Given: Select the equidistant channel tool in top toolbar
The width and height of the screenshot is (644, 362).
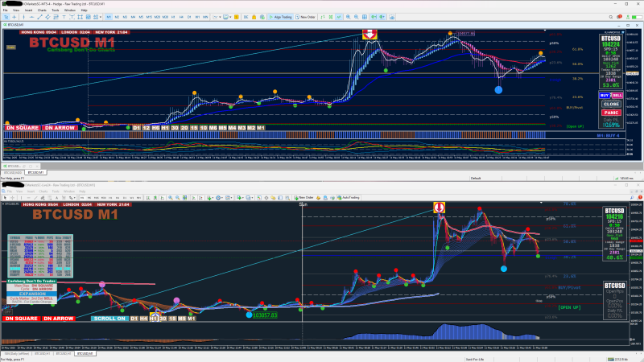Looking at the screenshot, I should (x=47, y=17).
